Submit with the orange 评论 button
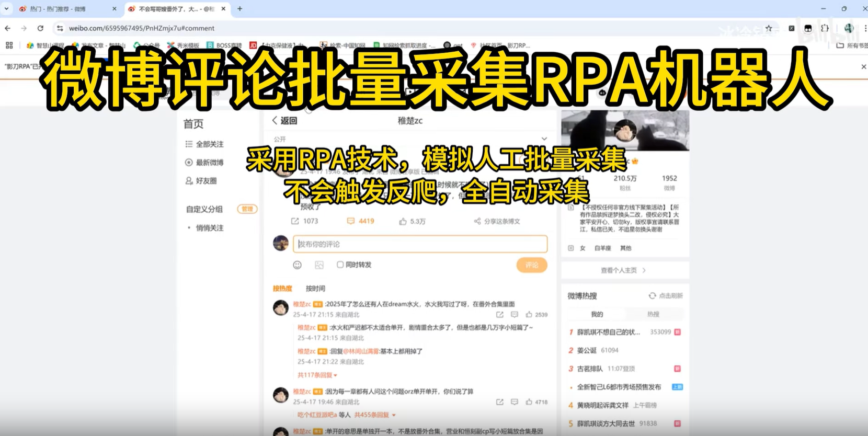This screenshot has width=868, height=436. click(x=532, y=265)
